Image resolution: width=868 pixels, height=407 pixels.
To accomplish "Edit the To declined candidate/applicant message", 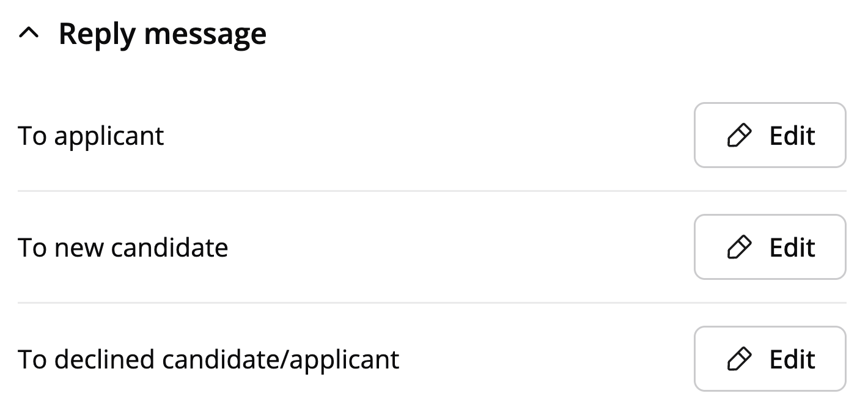I will (770, 359).
